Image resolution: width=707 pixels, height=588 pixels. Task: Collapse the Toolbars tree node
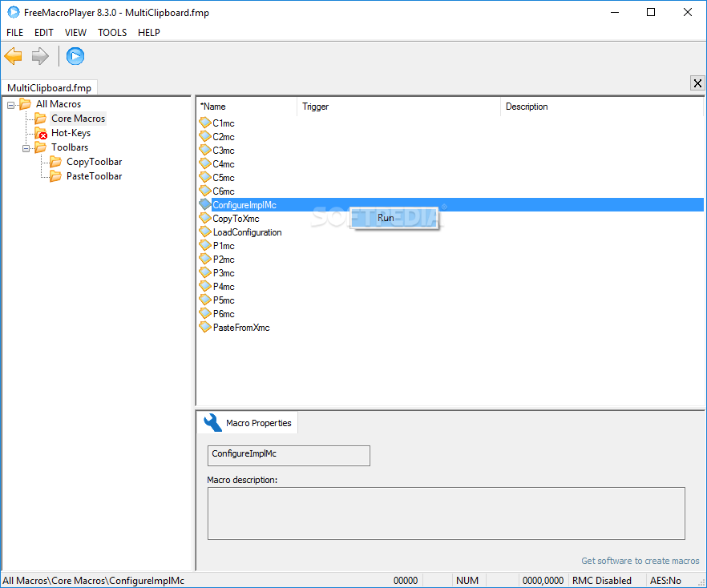coord(26,148)
